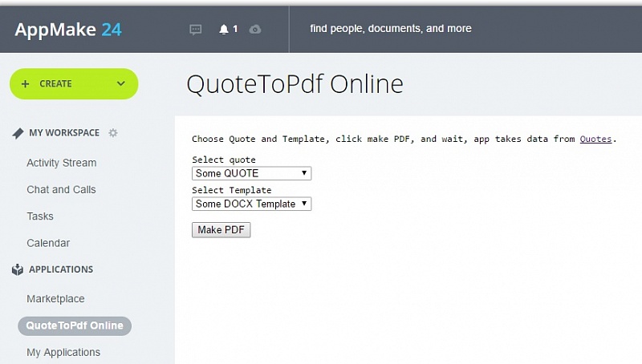Click the CREATE button label
Screen dimensions: 642x364
click(55, 84)
